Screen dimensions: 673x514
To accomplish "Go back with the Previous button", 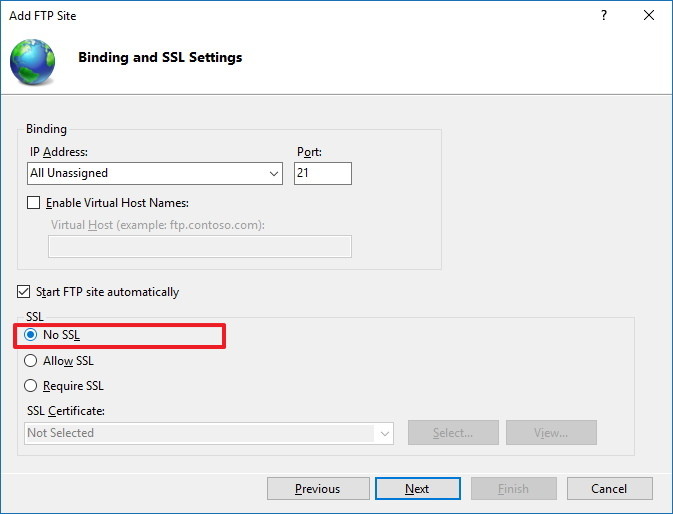I will [318, 489].
